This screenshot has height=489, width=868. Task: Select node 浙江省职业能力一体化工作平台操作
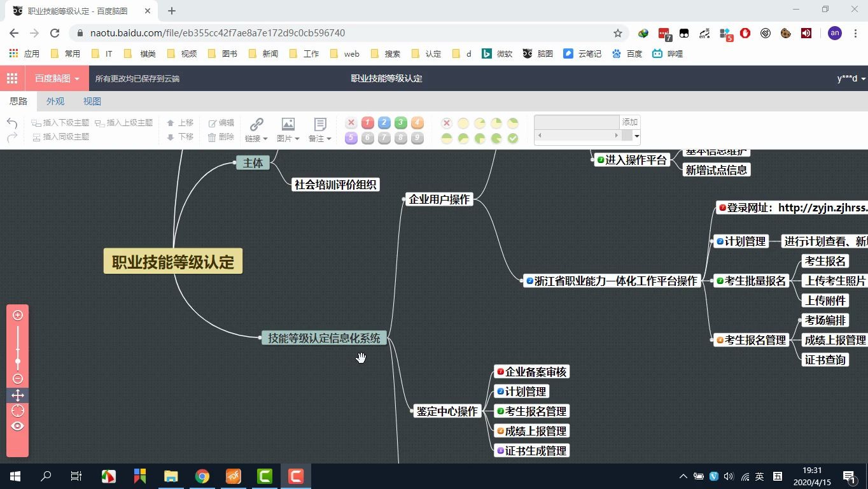pyautogui.click(x=612, y=281)
